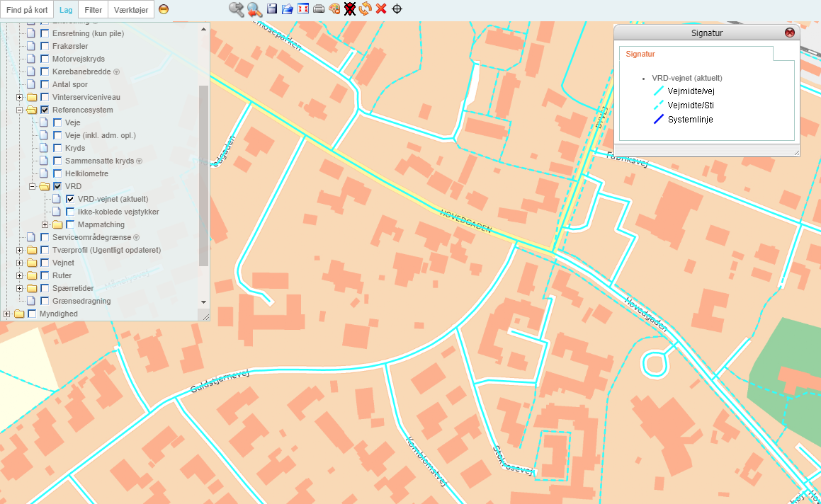Check the Helkilometre layer checkbox
The image size is (821, 504).
coord(57,173)
